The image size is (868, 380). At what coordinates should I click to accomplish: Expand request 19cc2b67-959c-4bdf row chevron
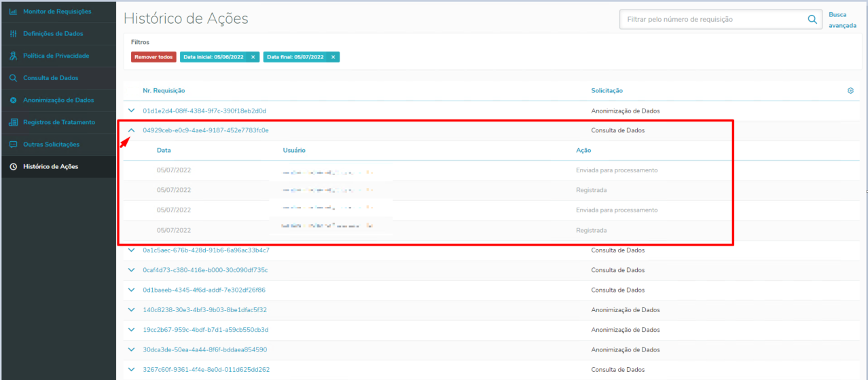coord(132,330)
